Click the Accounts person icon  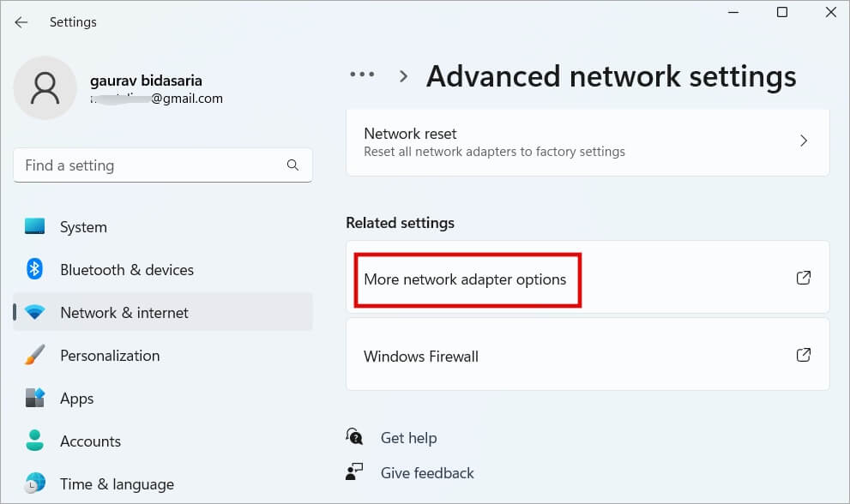[x=34, y=440]
